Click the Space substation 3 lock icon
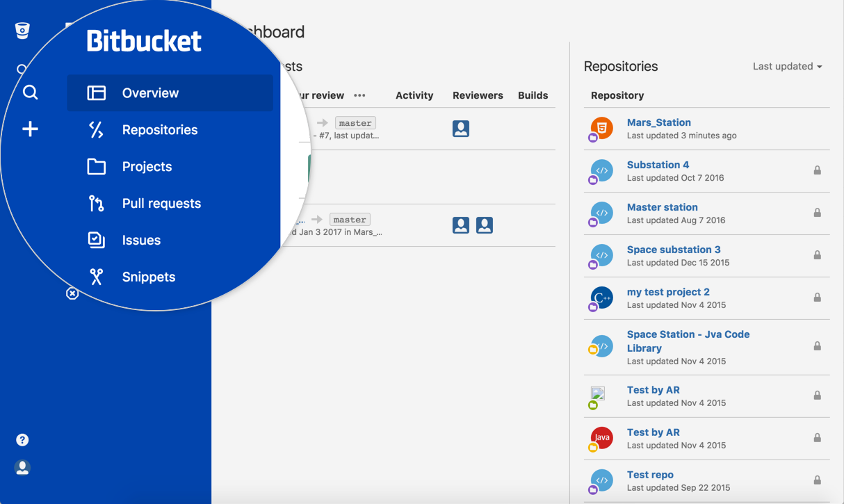 818,255
